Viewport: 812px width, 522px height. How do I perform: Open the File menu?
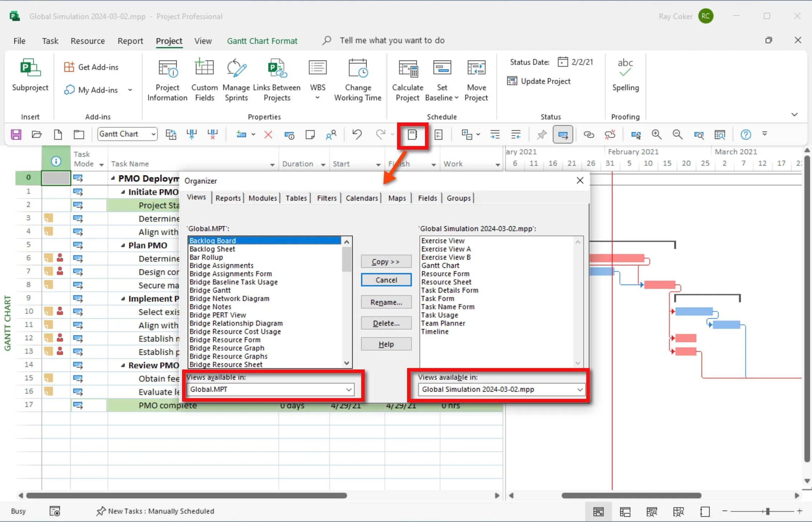point(19,41)
